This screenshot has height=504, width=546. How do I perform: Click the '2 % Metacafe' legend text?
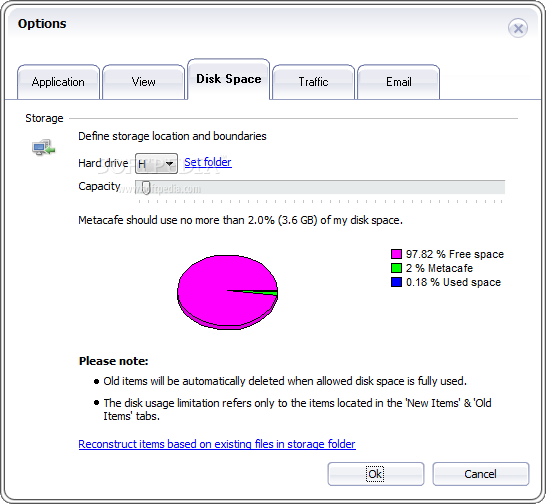(x=439, y=268)
